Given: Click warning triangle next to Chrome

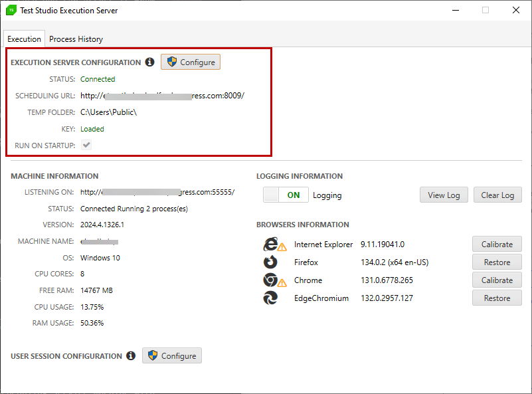Looking at the screenshot, I should 282,282.
